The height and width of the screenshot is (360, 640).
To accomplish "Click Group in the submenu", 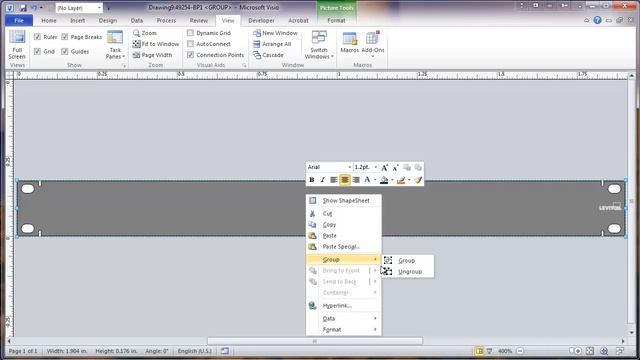I will pyautogui.click(x=407, y=260).
